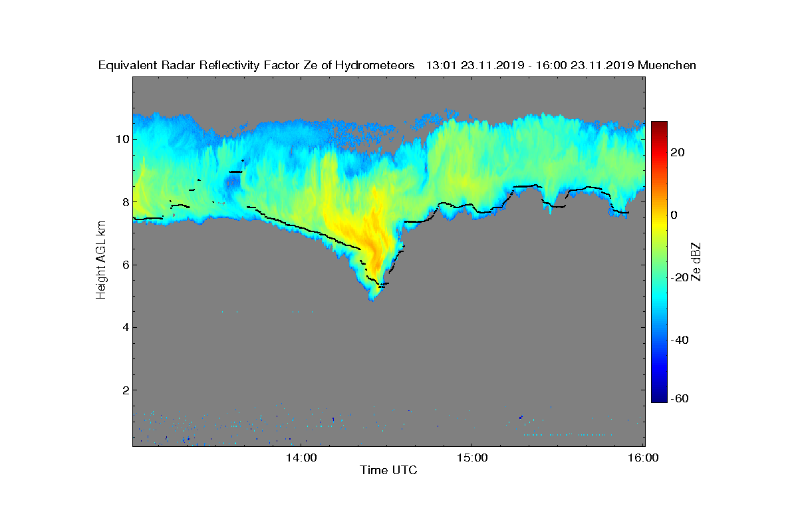This screenshot has width=798, height=532.
Task: Click the dark blue bottom of the colorbar
Action: pos(659,398)
